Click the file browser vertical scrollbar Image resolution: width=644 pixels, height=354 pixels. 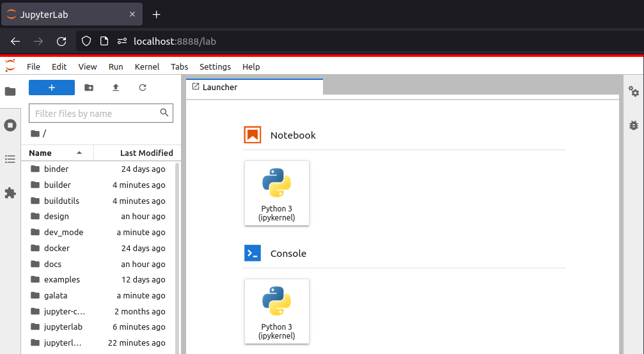click(x=177, y=258)
